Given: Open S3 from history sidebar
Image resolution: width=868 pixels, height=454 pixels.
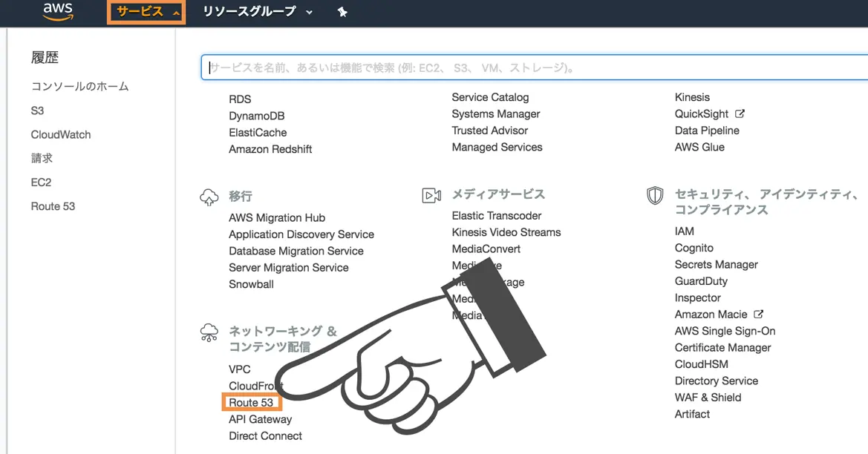Looking at the screenshot, I should coord(37,111).
